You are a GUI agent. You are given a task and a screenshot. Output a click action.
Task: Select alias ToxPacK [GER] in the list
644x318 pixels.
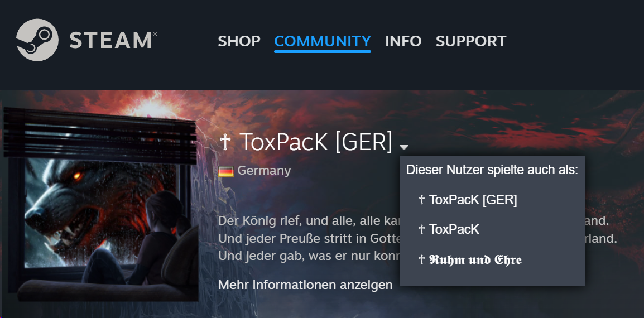(468, 200)
